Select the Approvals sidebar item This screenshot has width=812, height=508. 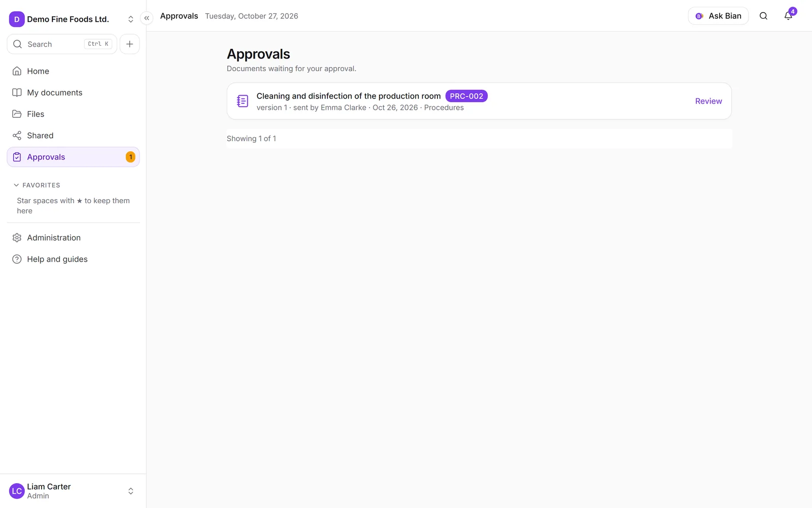[x=73, y=157]
